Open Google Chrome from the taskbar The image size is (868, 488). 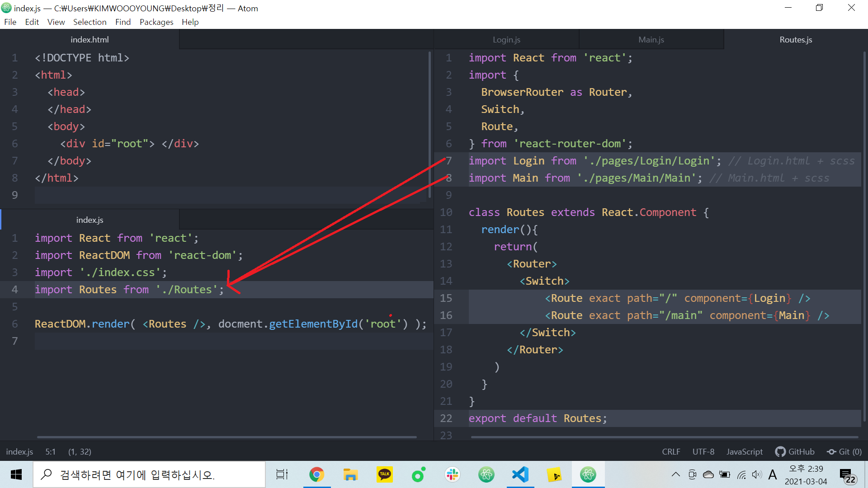coord(316,474)
